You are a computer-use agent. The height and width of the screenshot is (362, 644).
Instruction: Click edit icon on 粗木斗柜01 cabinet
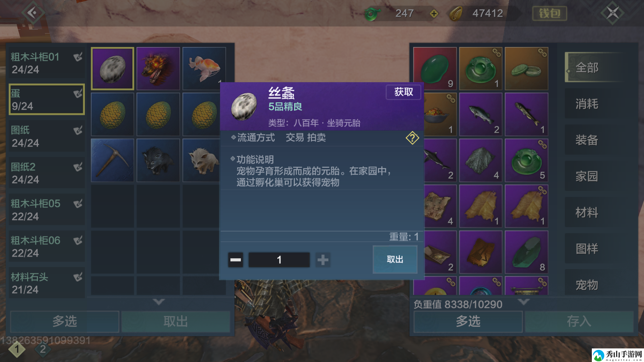click(x=78, y=57)
